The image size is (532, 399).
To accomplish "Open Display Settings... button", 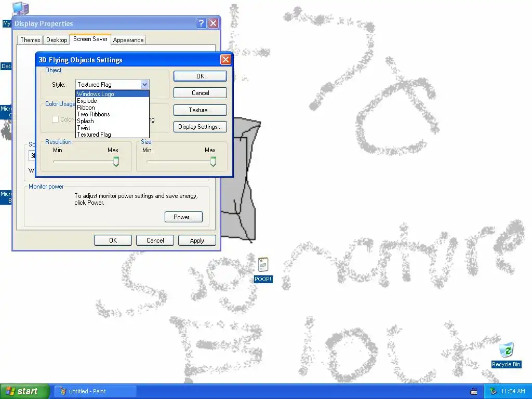I will [200, 127].
